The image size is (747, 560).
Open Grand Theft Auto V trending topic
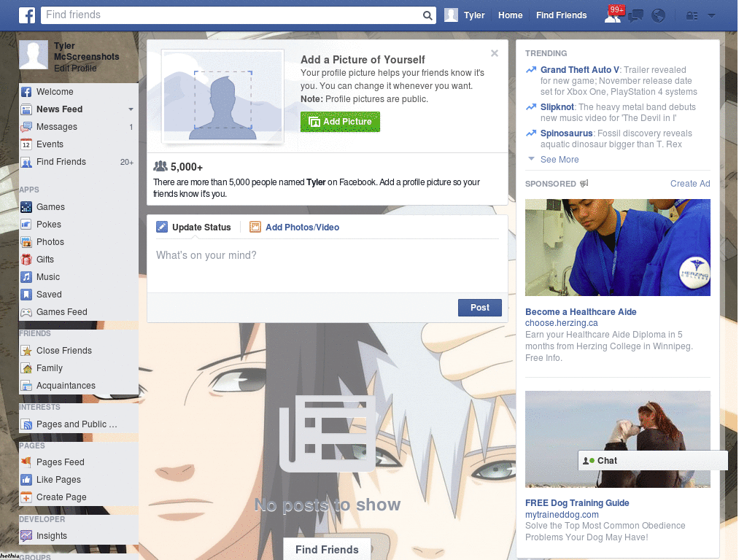tap(579, 70)
